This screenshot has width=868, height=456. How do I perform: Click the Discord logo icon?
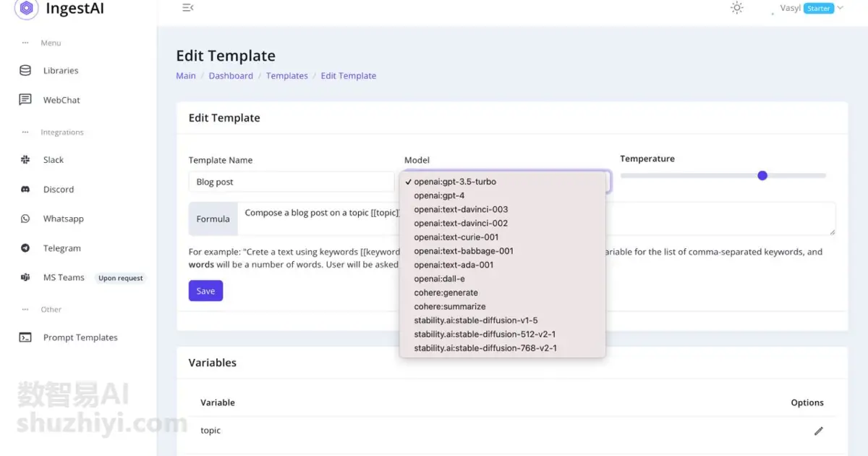25,189
